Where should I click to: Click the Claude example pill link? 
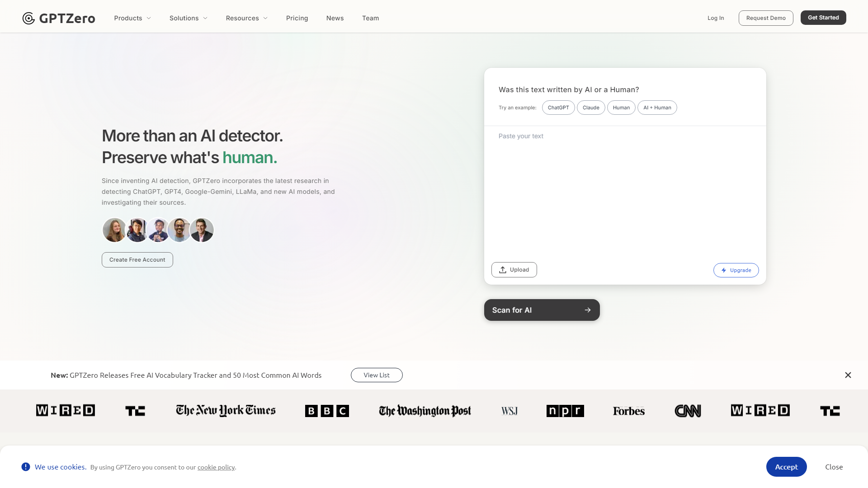click(x=591, y=107)
